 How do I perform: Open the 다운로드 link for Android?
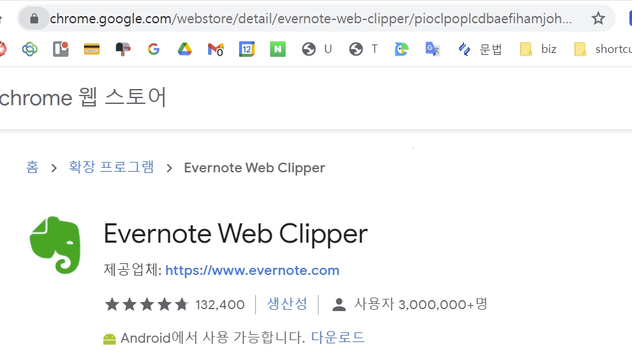[x=338, y=338]
